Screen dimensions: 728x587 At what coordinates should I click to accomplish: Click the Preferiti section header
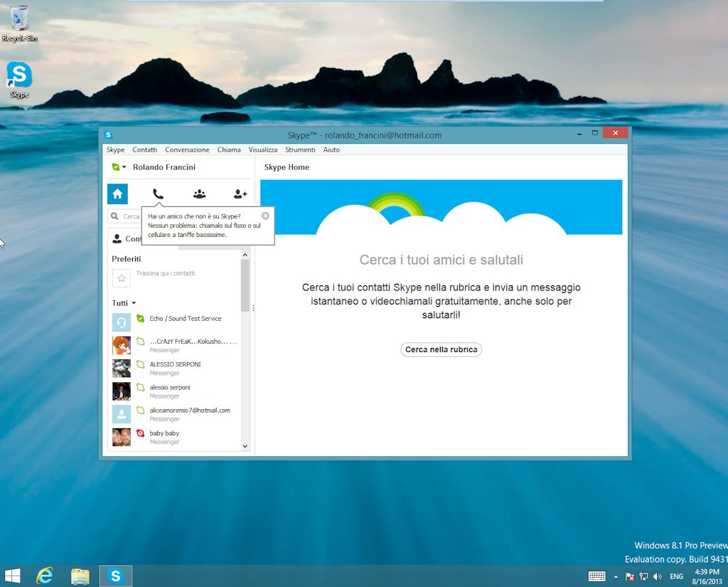127,259
